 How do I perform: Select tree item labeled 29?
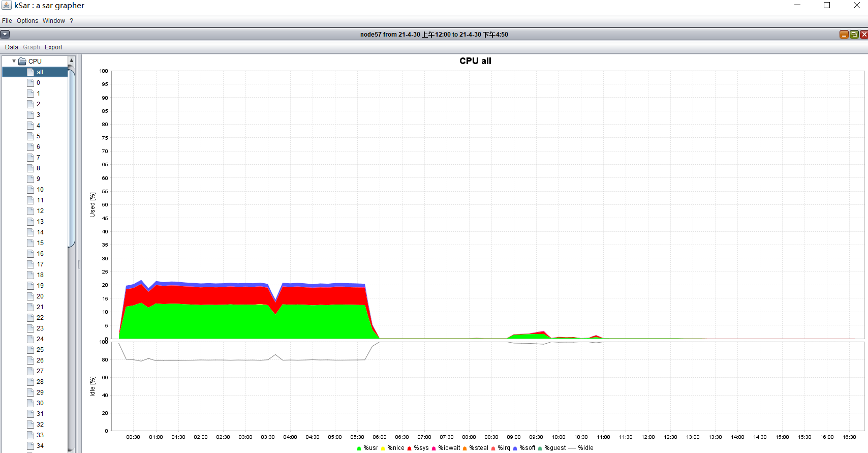40,392
